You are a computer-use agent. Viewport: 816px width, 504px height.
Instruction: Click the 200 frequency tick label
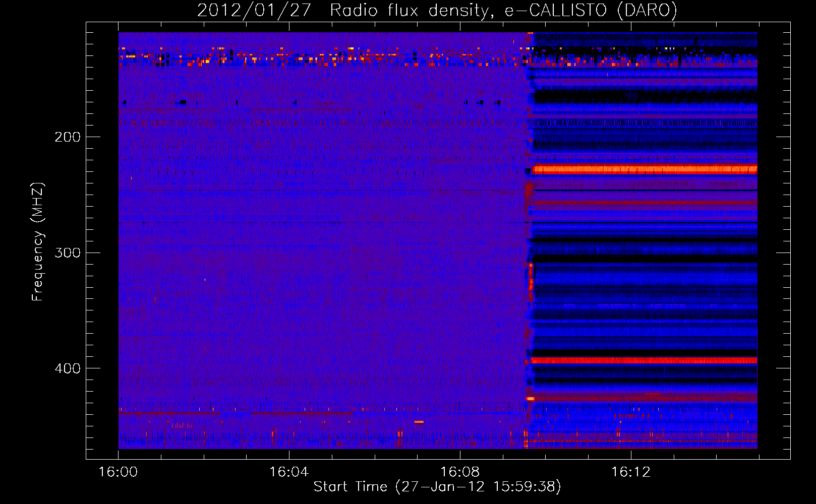tap(68, 137)
